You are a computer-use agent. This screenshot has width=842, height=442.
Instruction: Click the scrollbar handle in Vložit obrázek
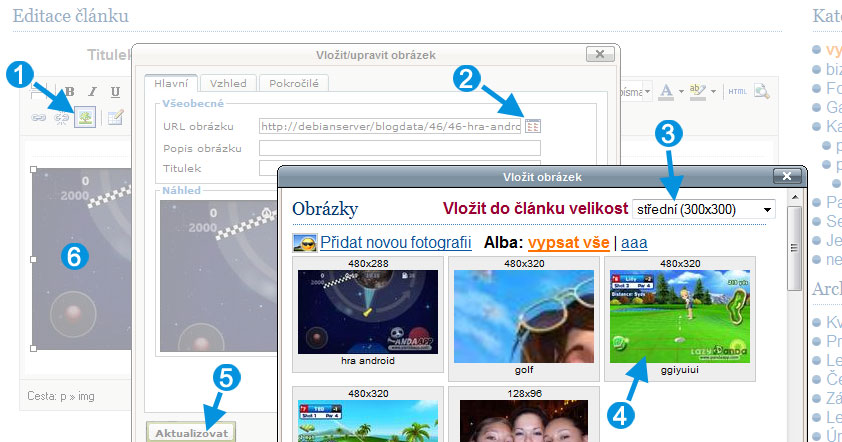(x=794, y=248)
